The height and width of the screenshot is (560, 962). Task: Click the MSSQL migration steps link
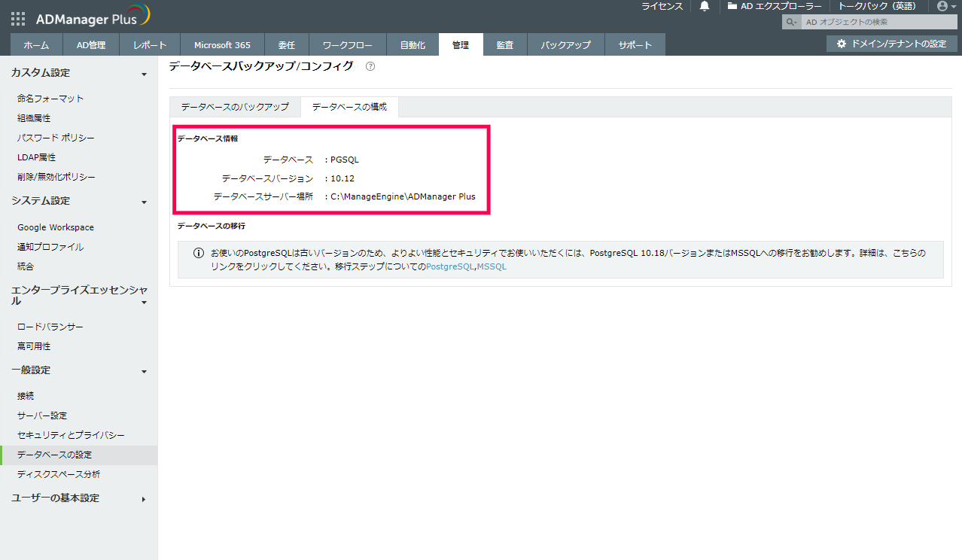coord(492,266)
